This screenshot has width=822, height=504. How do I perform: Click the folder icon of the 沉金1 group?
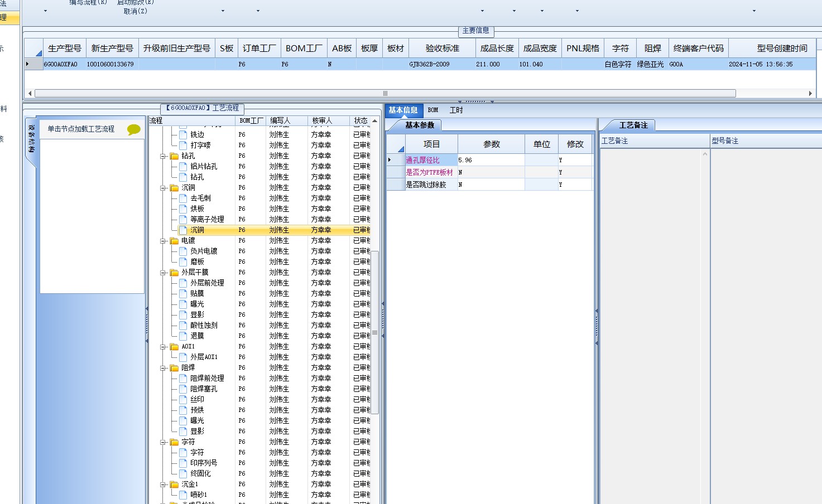pos(174,484)
